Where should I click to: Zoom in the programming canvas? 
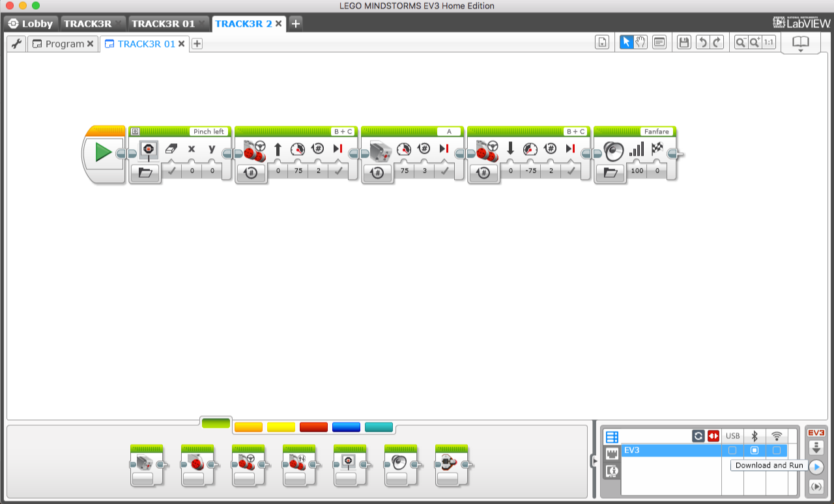click(x=755, y=42)
